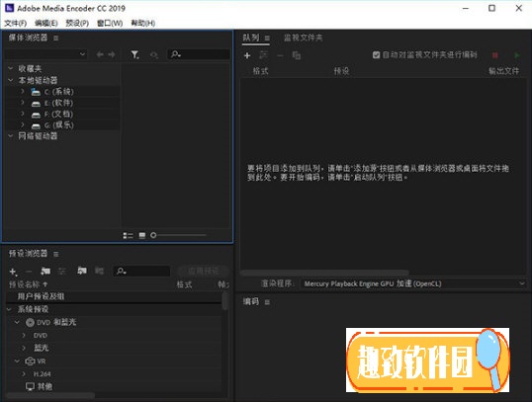
Task: Expand the E: (软件) drive
Action: [23, 103]
